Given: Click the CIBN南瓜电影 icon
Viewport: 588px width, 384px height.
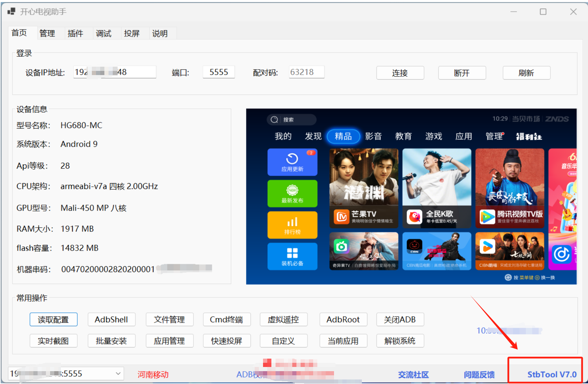Looking at the screenshot, I should [414, 246].
